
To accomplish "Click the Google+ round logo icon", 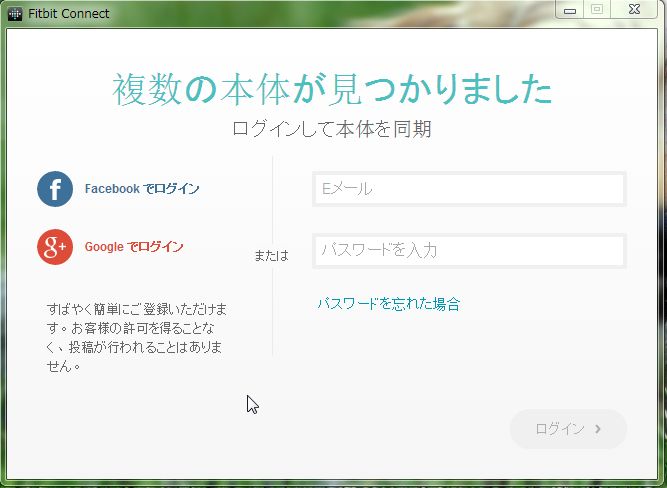I will [x=55, y=247].
